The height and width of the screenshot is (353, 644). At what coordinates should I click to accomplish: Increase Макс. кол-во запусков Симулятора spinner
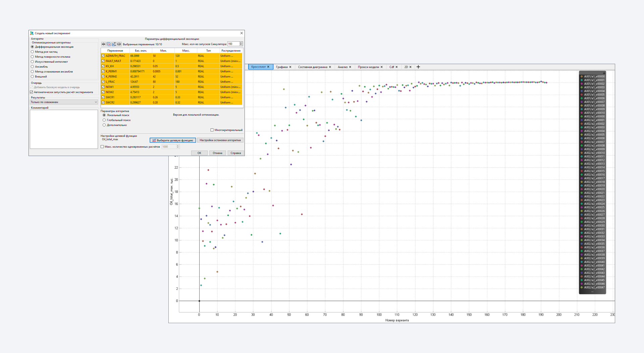(241, 43)
